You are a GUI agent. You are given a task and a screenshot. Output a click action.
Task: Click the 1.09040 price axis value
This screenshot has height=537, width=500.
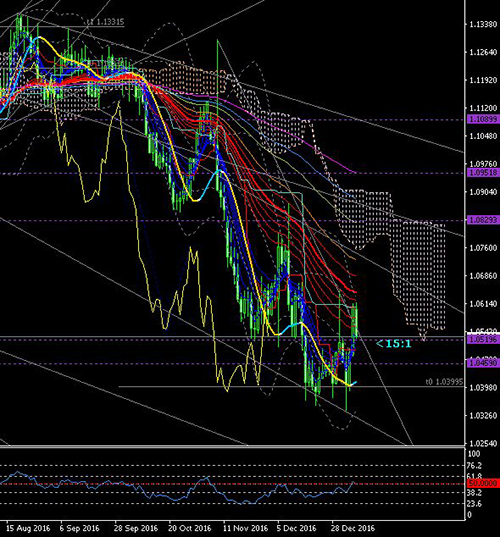click(483, 192)
